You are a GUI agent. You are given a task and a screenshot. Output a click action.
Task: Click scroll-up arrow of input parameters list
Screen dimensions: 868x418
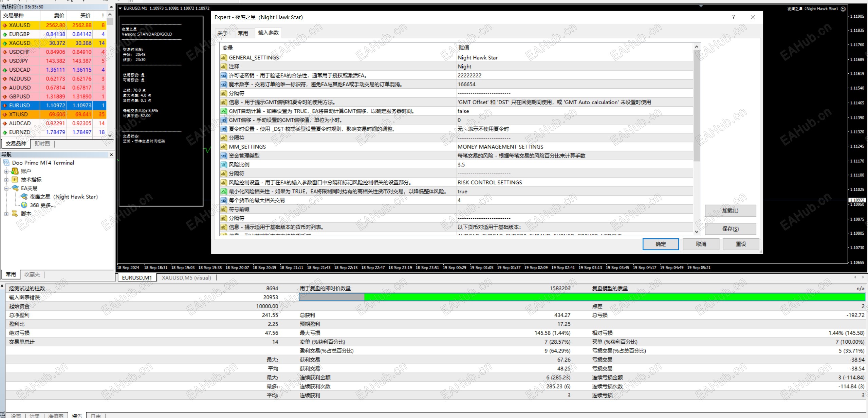(697, 47)
